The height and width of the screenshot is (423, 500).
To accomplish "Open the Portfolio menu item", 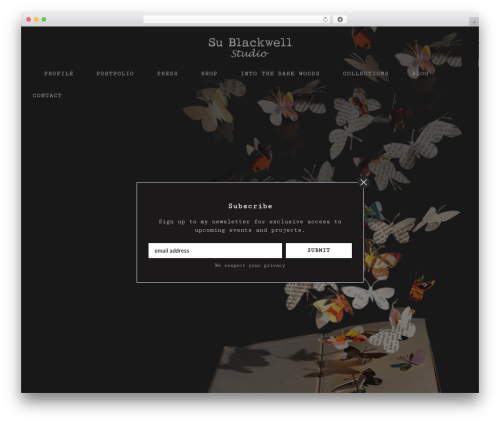I will click(x=115, y=73).
